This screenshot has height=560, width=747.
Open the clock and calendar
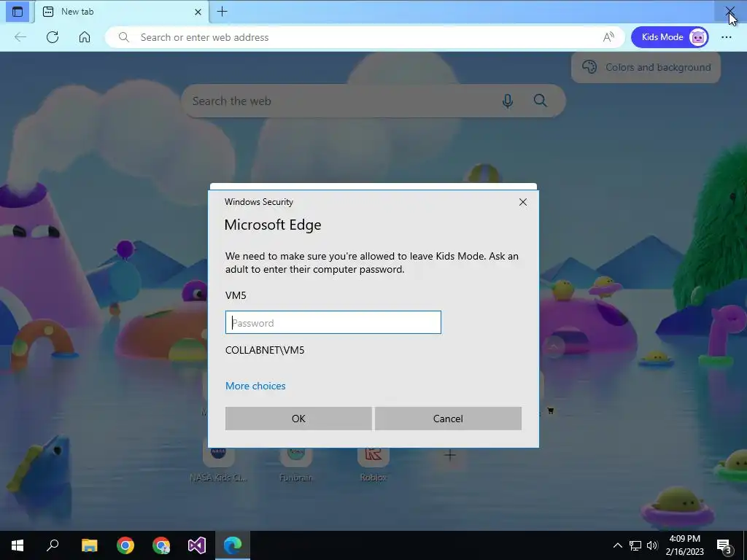pos(684,545)
